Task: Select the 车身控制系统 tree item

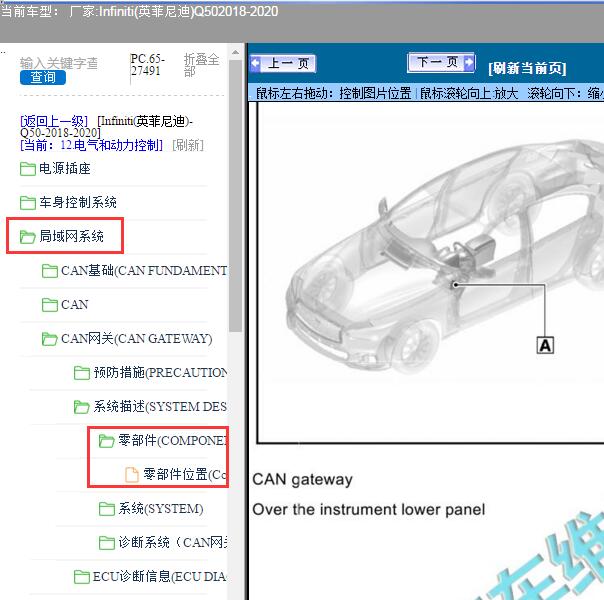Action: (78, 203)
